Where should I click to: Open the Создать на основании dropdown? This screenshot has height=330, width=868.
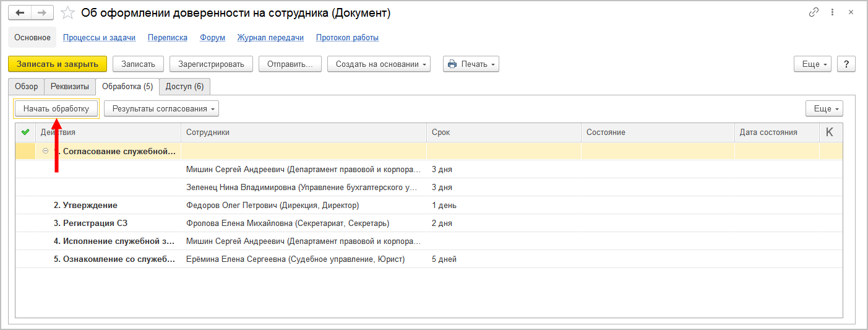tap(379, 64)
